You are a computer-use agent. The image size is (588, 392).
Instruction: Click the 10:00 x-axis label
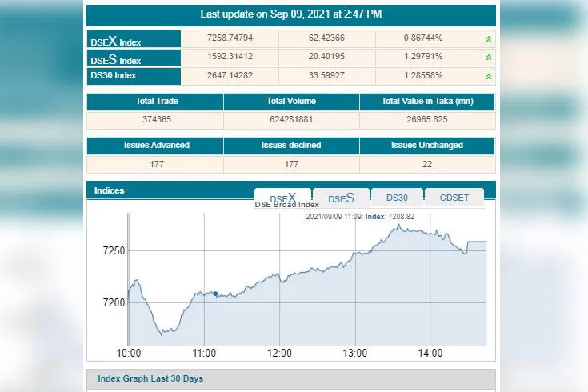[129, 354]
